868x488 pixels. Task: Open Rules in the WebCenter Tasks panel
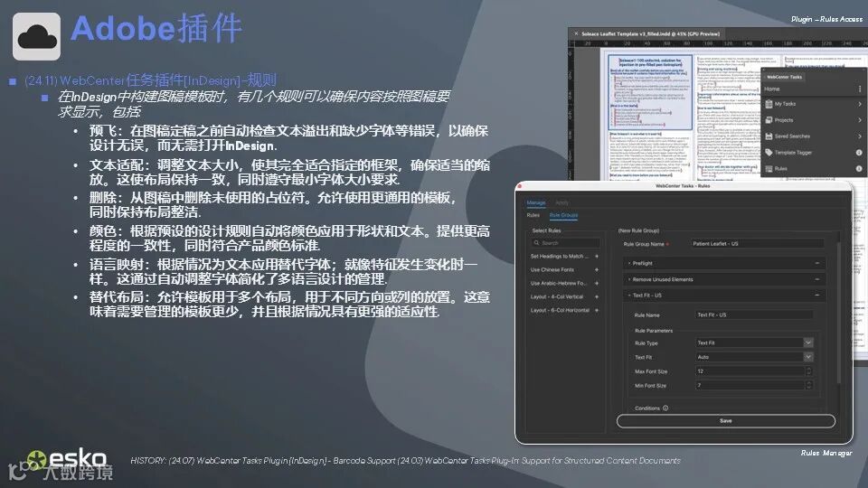point(813,169)
